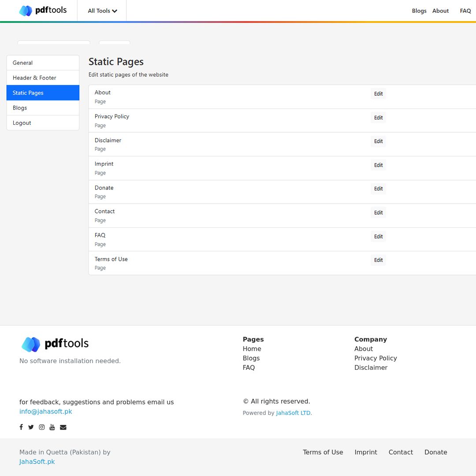Click the Twitter icon in footer
Image resolution: width=476 pixels, height=476 pixels.
coord(31,427)
